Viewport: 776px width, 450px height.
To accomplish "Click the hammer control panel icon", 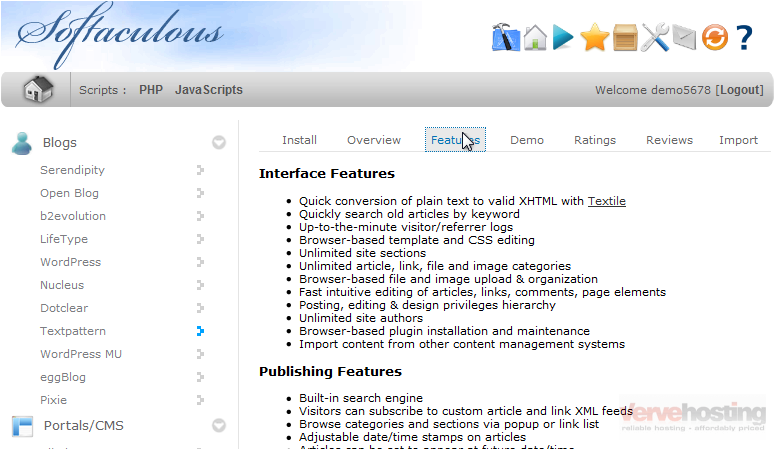I will pyautogui.click(x=506, y=37).
